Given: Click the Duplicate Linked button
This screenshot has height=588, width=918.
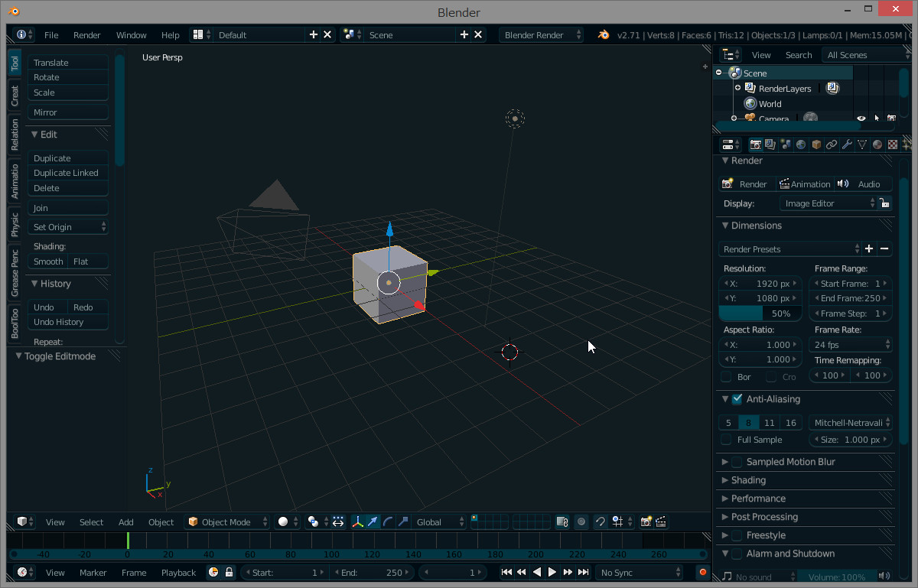Looking at the screenshot, I should click(69, 173).
